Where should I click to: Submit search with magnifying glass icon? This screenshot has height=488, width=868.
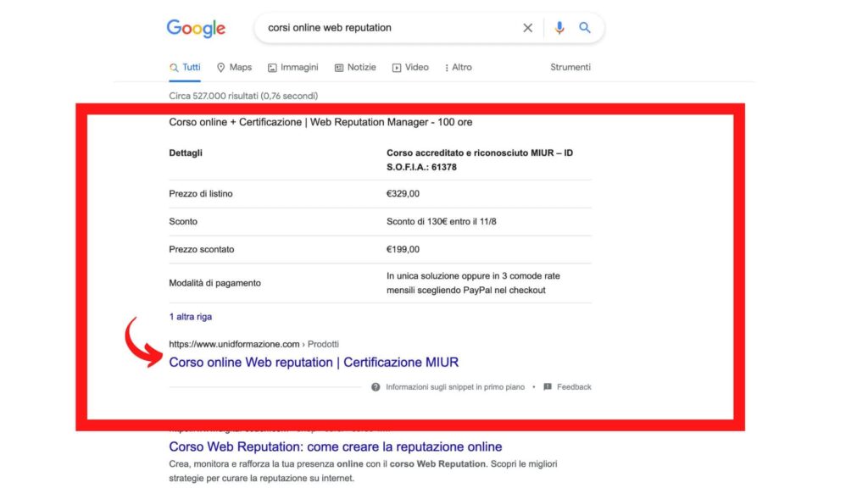pyautogui.click(x=585, y=27)
